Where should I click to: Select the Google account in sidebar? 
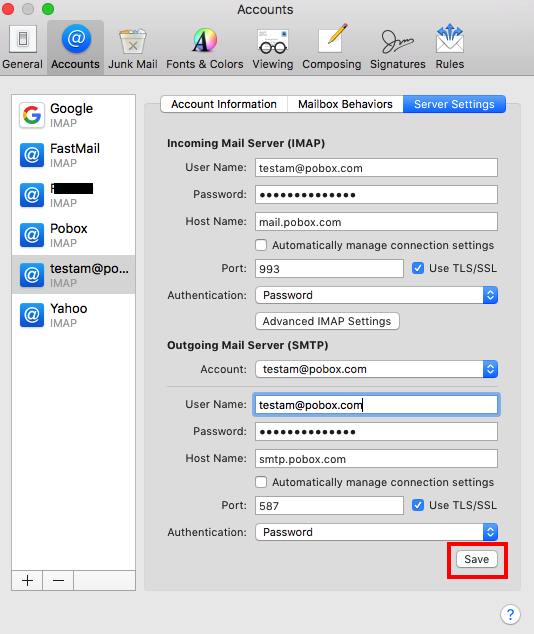74,115
